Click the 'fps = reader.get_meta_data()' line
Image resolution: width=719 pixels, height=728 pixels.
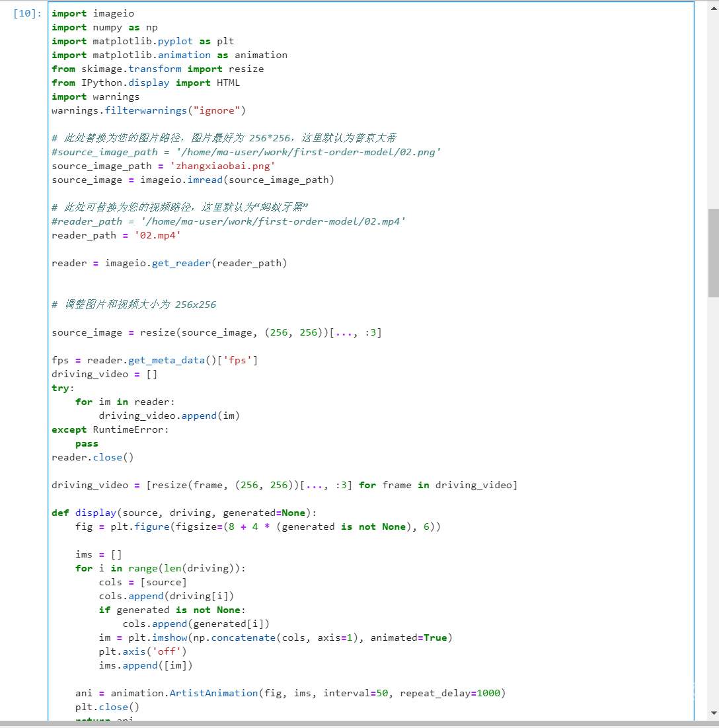155,360
